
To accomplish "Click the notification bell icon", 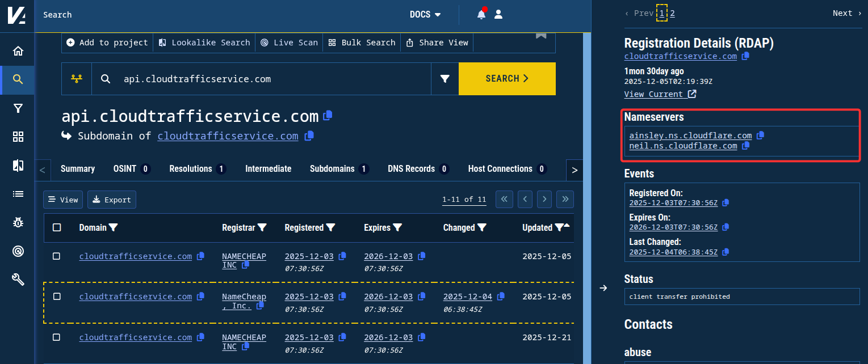I will click(x=481, y=15).
